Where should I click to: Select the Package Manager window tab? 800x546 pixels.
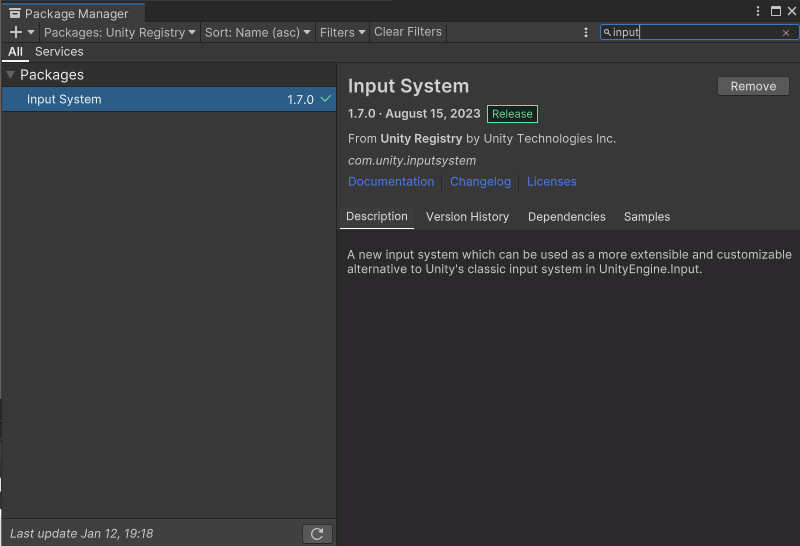click(72, 13)
